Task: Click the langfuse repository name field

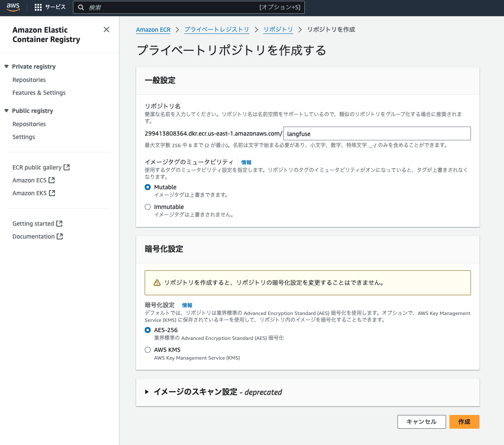Action: [x=377, y=133]
